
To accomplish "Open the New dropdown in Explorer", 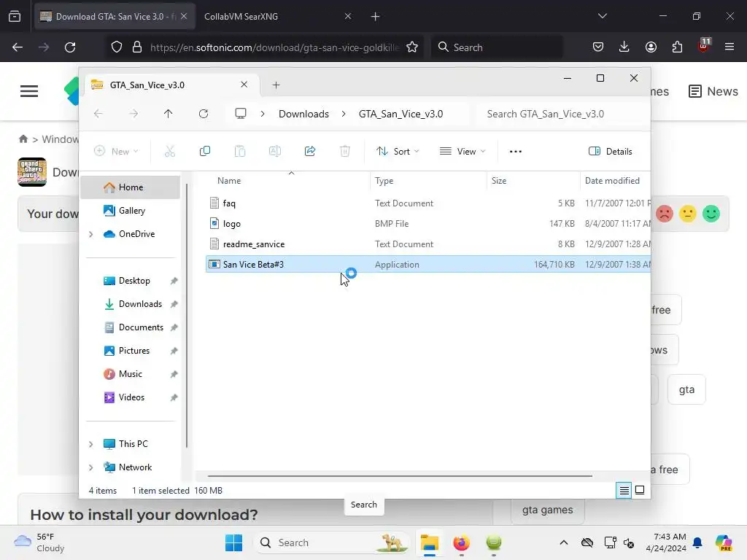I will coord(116,152).
